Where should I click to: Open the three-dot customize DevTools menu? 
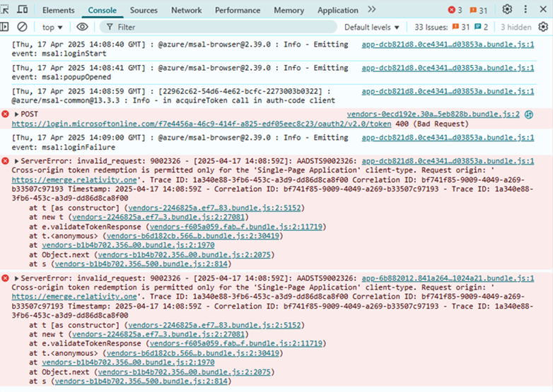click(525, 9)
